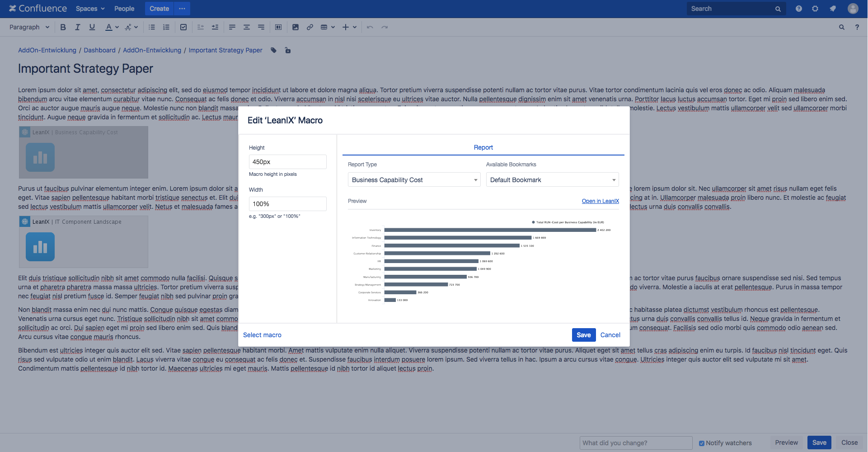Toggle the Notify watchers checkbox
This screenshot has height=452, width=868.
coord(702,443)
